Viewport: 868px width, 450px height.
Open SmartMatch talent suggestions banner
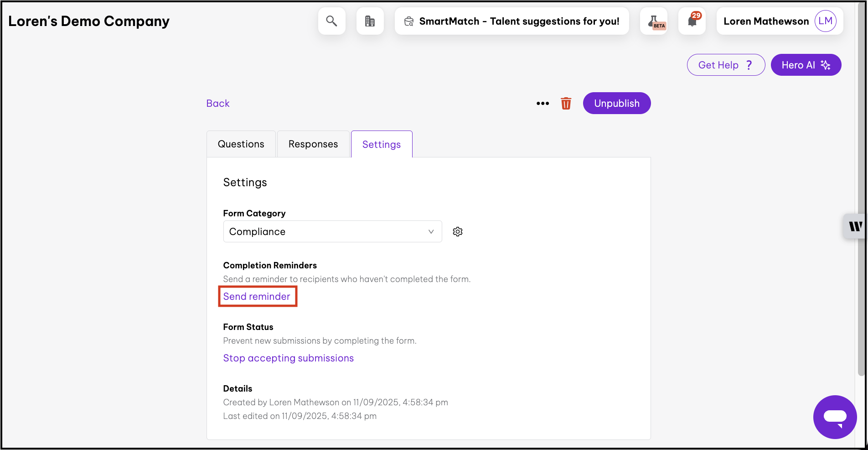pos(511,21)
